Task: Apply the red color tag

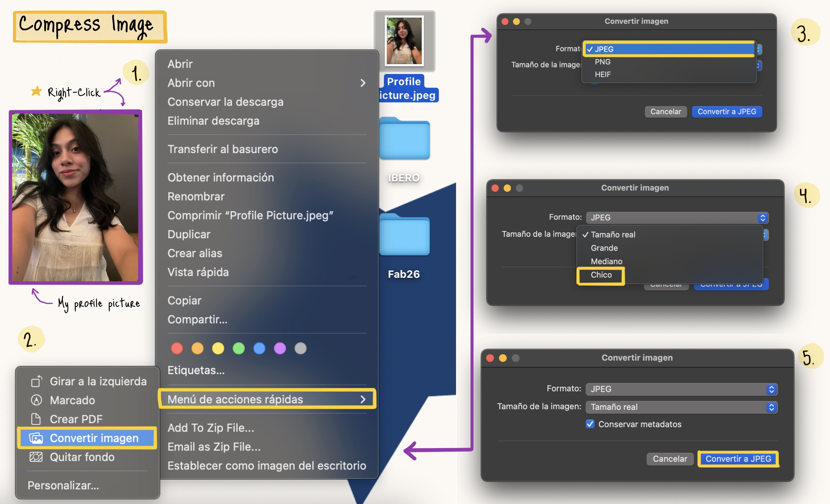Action: click(x=177, y=348)
